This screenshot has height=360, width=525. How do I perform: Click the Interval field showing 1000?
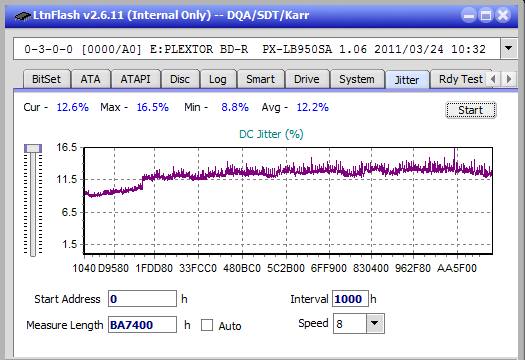[x=350, y=299]
